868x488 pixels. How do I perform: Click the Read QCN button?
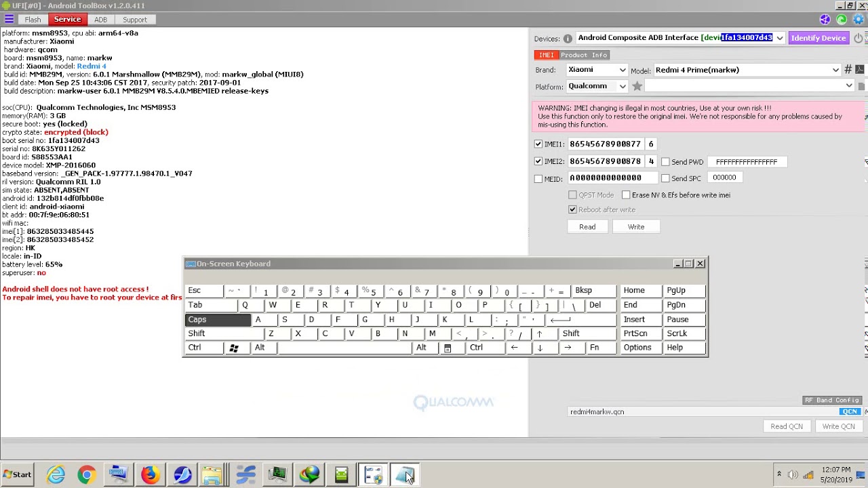point(787,426)
